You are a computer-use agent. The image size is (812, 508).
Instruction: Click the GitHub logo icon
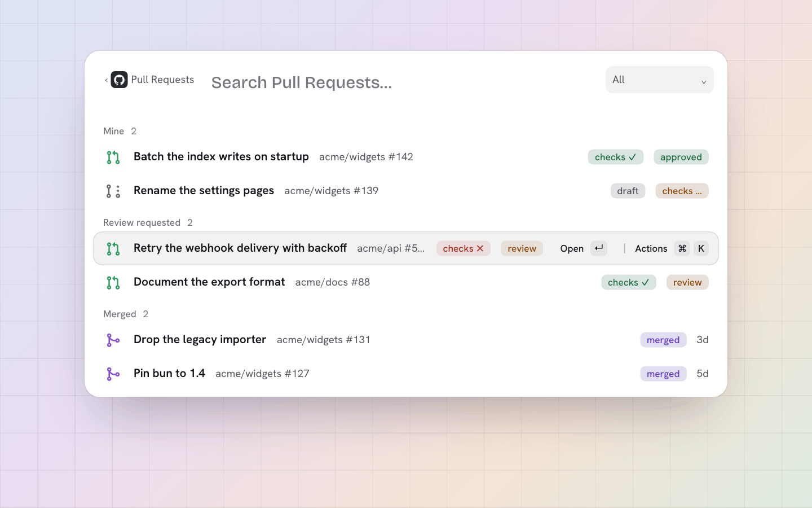click(x=119, y=80)
